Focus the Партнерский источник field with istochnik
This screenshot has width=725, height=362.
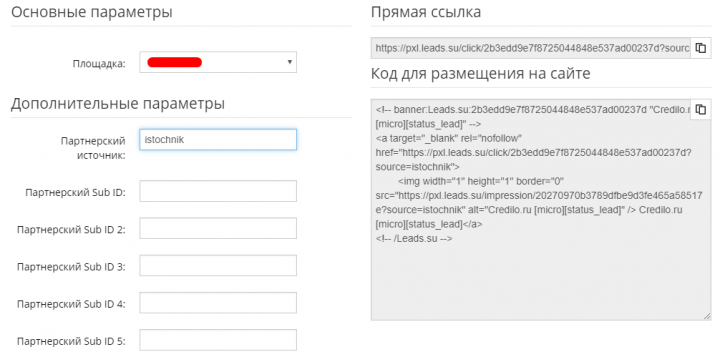pos(218,139)
